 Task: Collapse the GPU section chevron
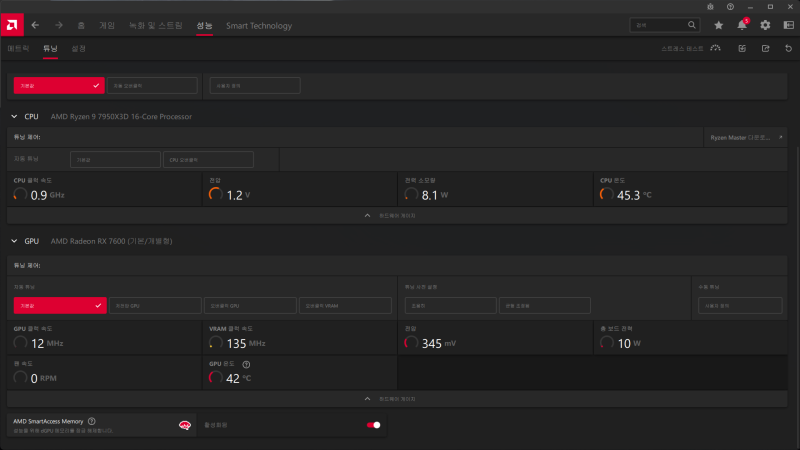(14, 241)
